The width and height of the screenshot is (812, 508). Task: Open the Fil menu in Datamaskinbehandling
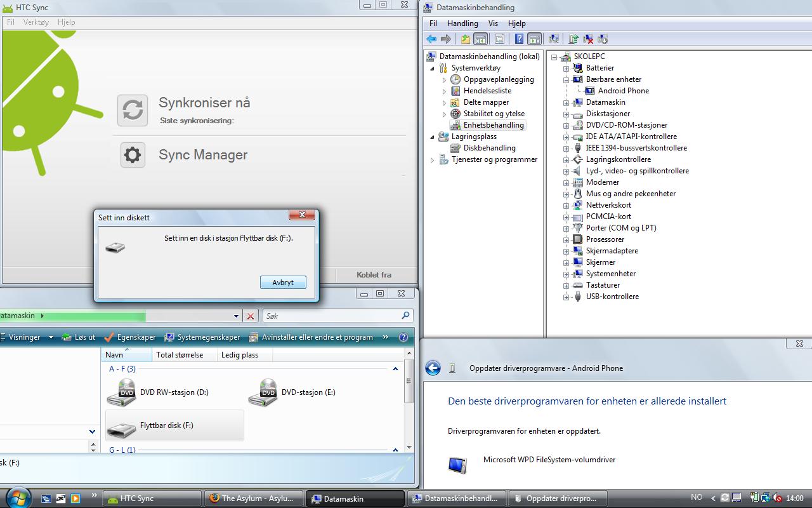(x=433, y=23)
